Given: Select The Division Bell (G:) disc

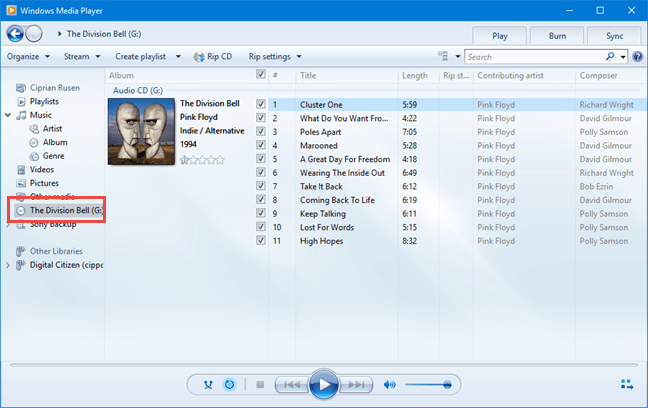Looking at the screenshot, I should (x=59, y=210).
